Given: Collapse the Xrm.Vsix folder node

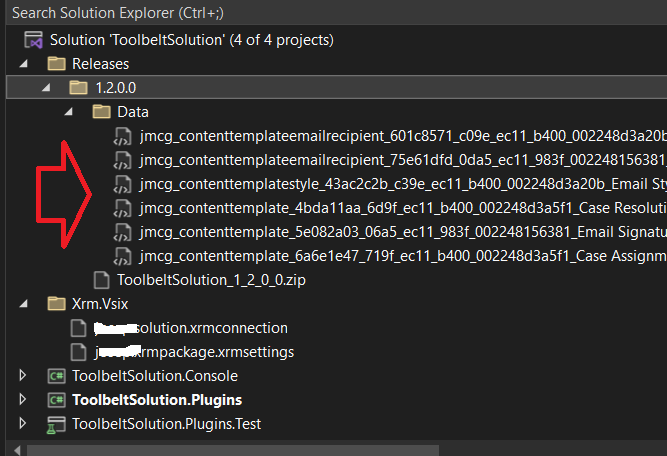Looking at the screenshot, I should [x=24, y=304].
